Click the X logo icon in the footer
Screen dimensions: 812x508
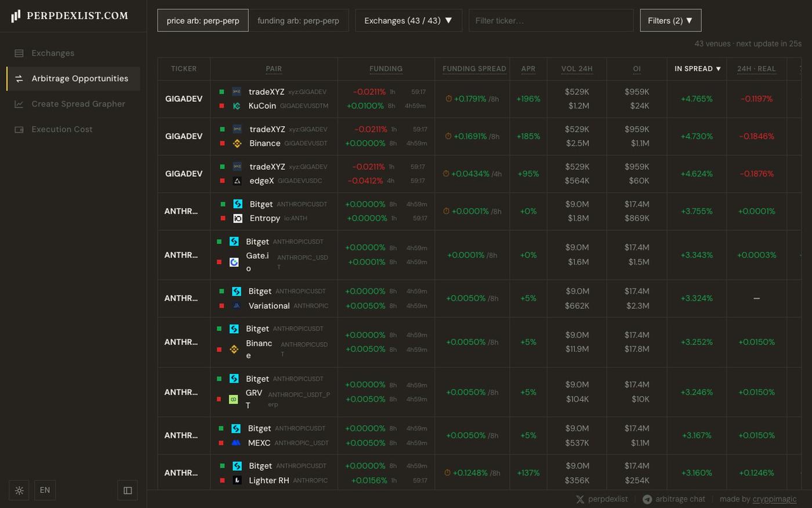tap(580, 499)
